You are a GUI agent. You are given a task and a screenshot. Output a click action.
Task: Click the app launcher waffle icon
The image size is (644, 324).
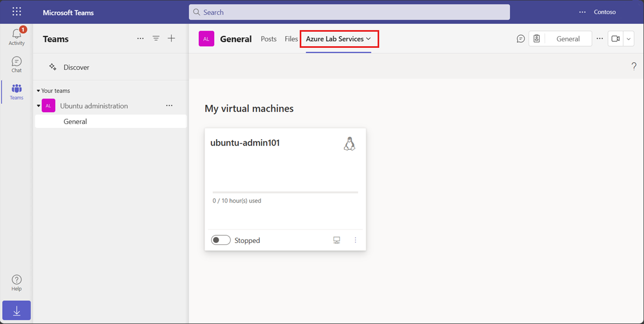(x=16, y=11)
